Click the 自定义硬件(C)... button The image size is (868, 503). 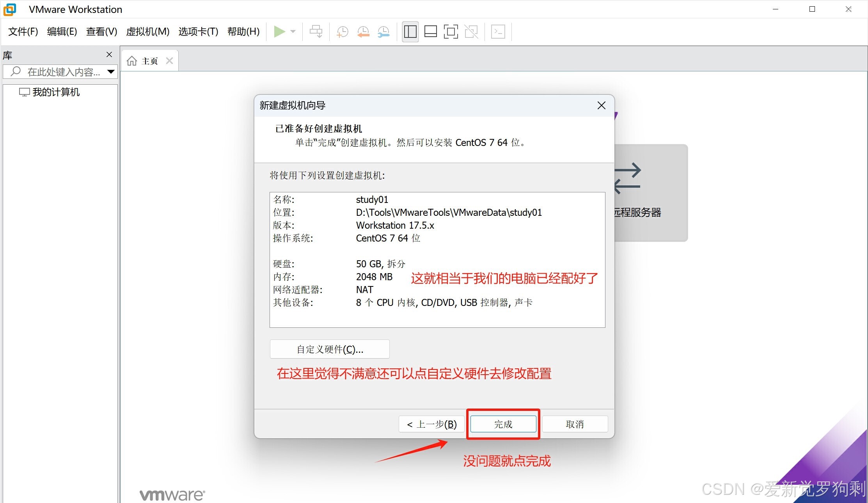coord(330,349)
